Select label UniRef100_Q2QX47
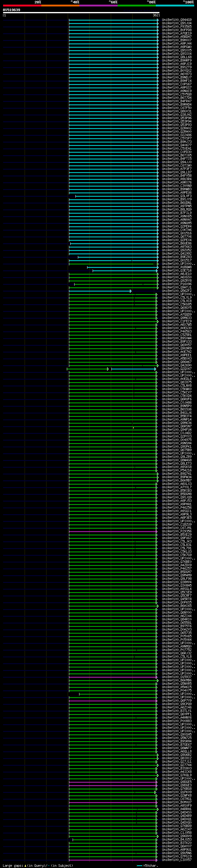197x868 pixels. (177, 369)
